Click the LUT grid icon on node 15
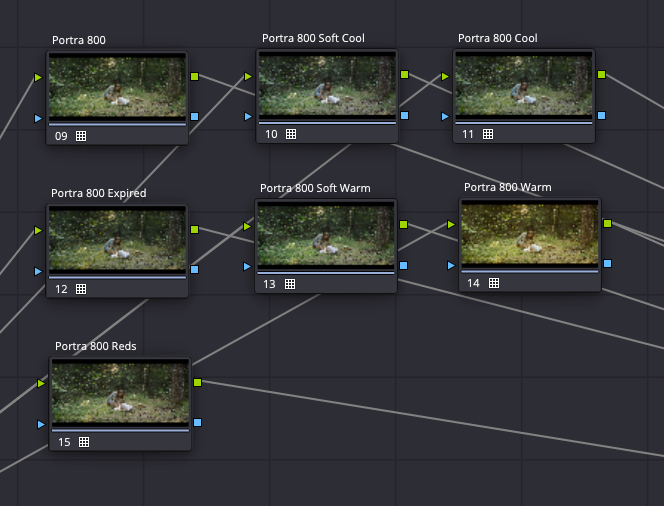The height and width of the screenshot is (506, 664). tap(84, 441)
